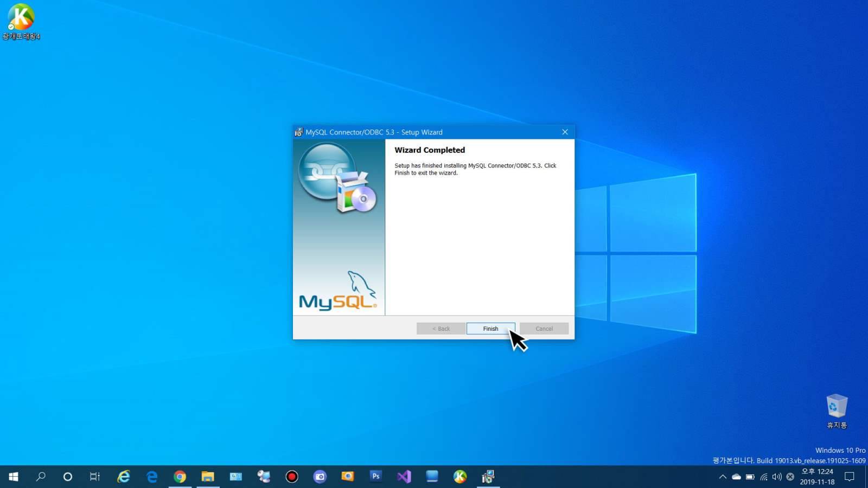Open the purple camera app on taskbar
The height and width of the screenshot is (488, 868).
pyautogui.click(x=320, y=477)
